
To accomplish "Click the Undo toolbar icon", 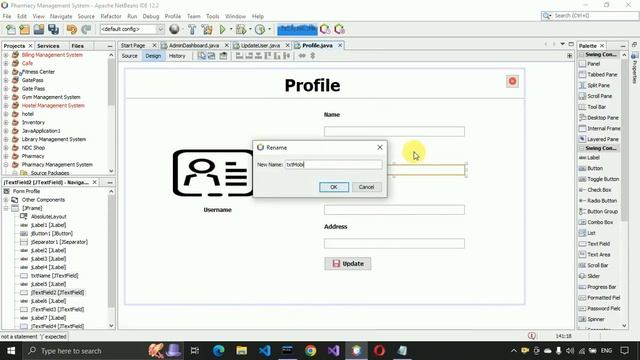I will (x=72, y=29).
